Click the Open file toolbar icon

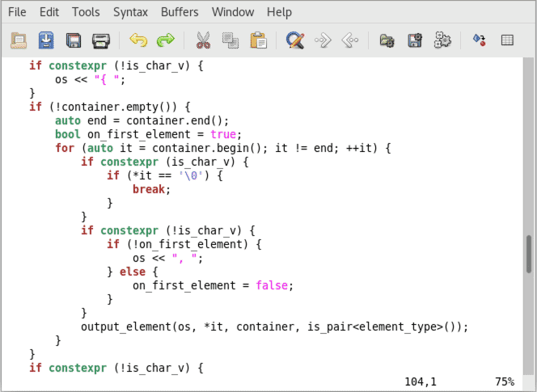19,40
